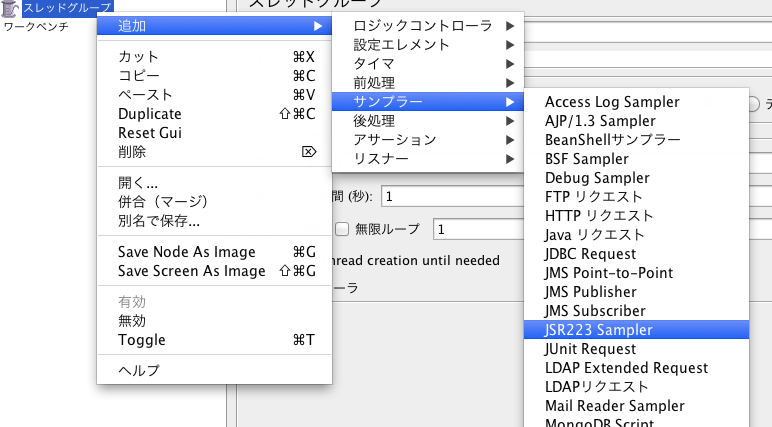Expand the リスナー submenu
Viewport: 772px width, 427px height.
pyautogui.click(x=427, y=159)
